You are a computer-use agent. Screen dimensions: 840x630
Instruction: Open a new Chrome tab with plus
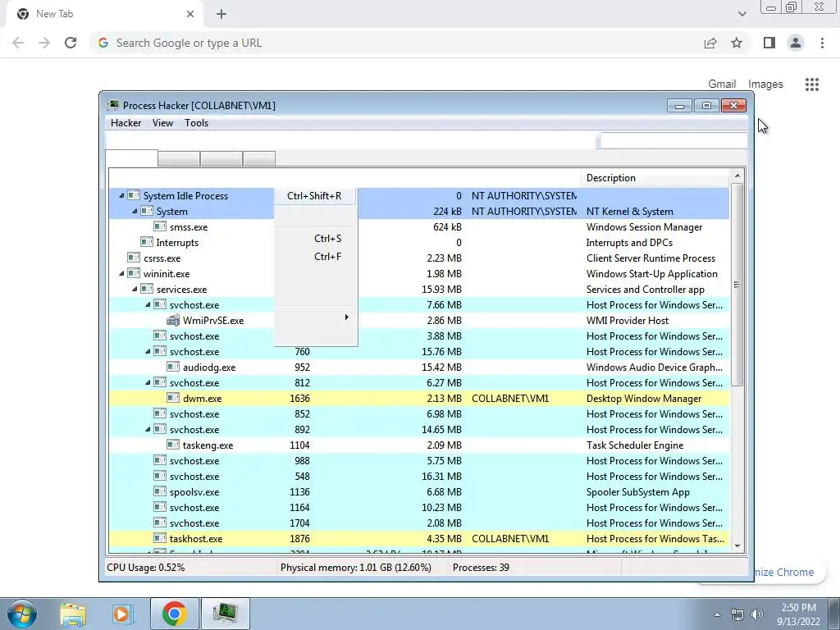point(221,14)
